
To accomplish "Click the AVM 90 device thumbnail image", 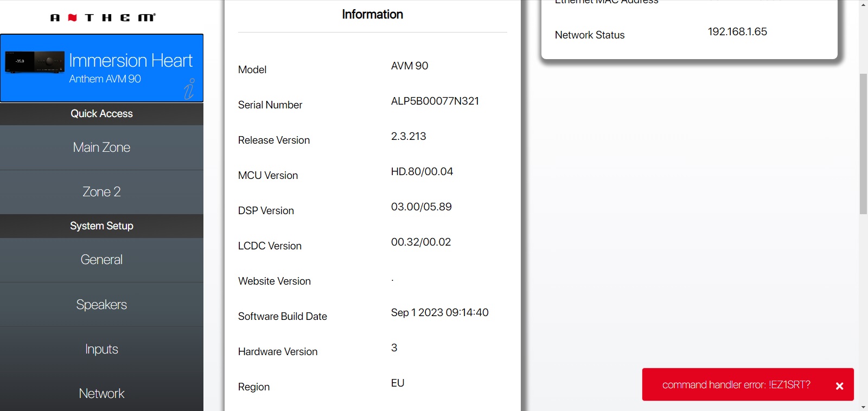I will click(x=35, y=62).
